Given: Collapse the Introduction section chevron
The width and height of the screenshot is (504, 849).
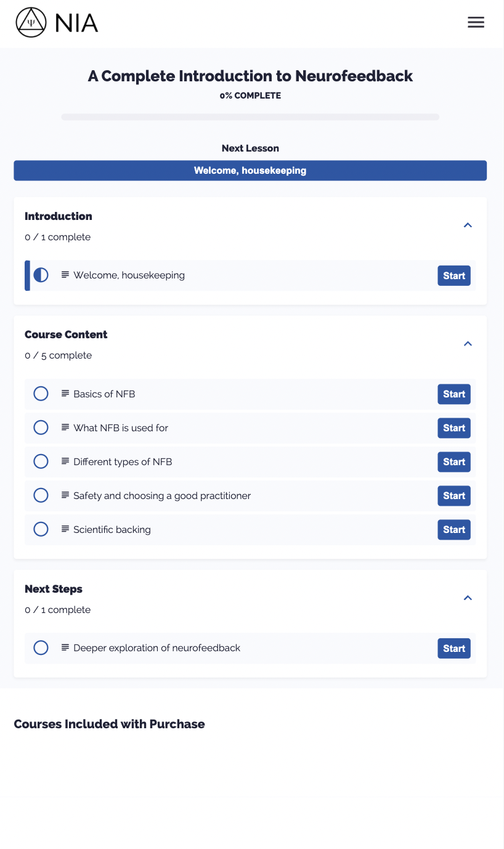Looking at the screenshot, I should pos(468,225).
